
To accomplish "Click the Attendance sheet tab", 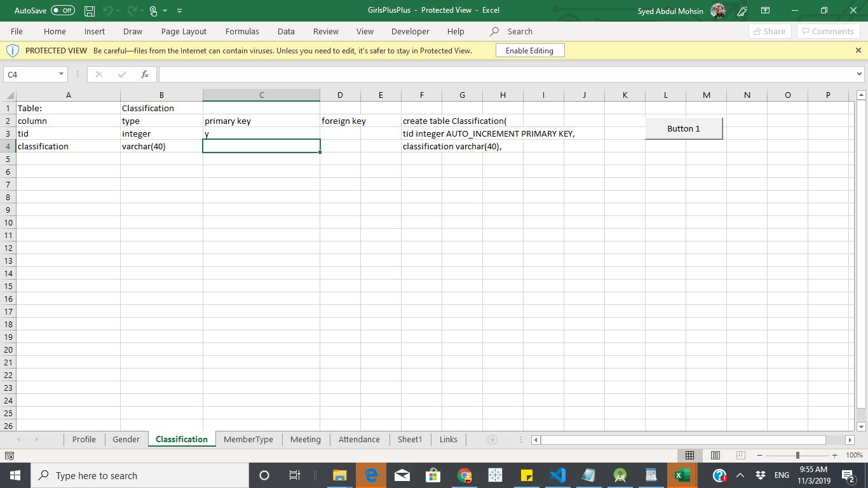I will tap(359, 439).
